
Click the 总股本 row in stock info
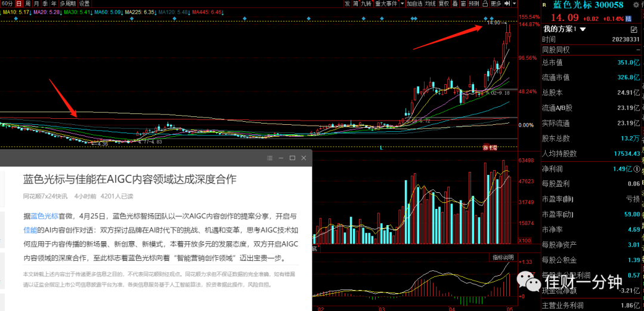[590, 93]
